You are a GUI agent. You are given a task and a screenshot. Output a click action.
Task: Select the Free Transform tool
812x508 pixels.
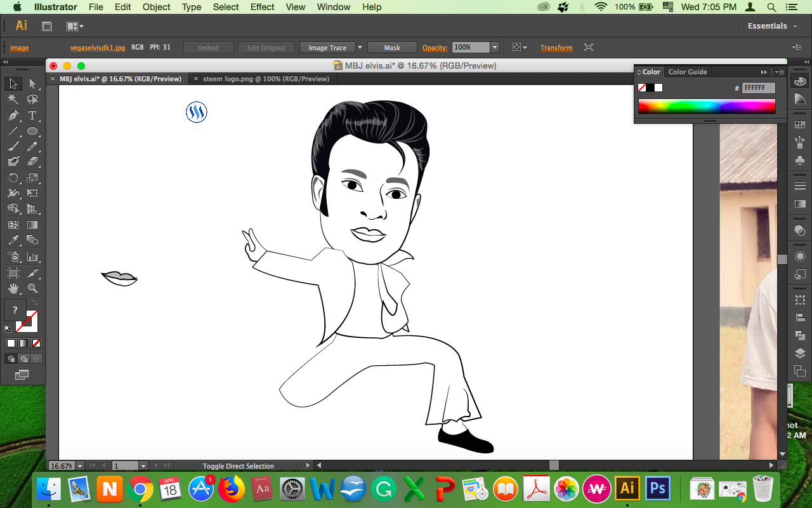click(x=32, y=193)
